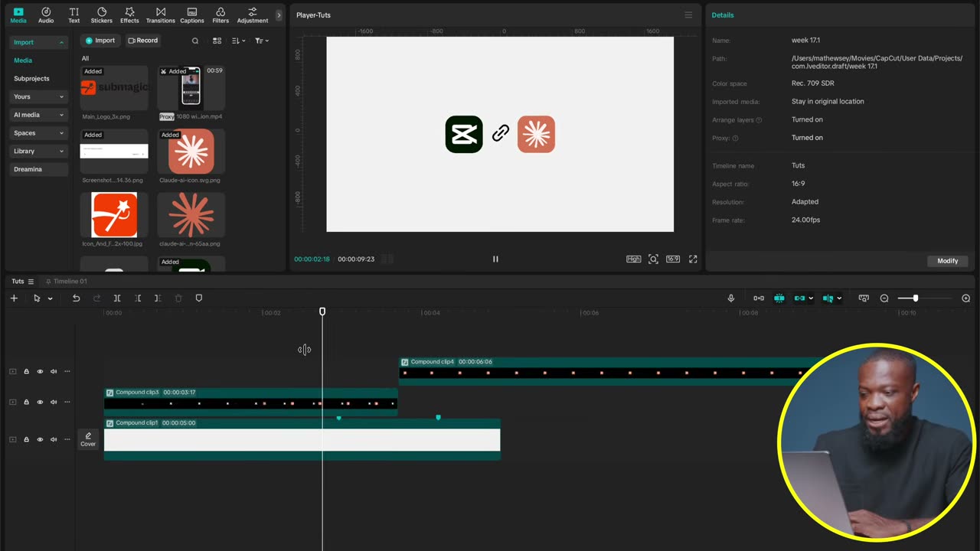Change aspect ratio via 16:9 button
980x551 pixels.
point(673,259)
